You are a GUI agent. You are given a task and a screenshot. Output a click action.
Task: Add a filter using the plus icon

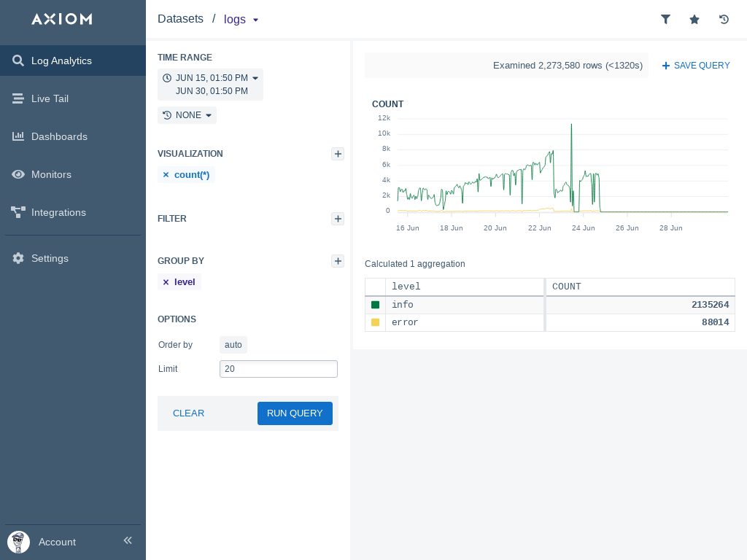point(338,219)
